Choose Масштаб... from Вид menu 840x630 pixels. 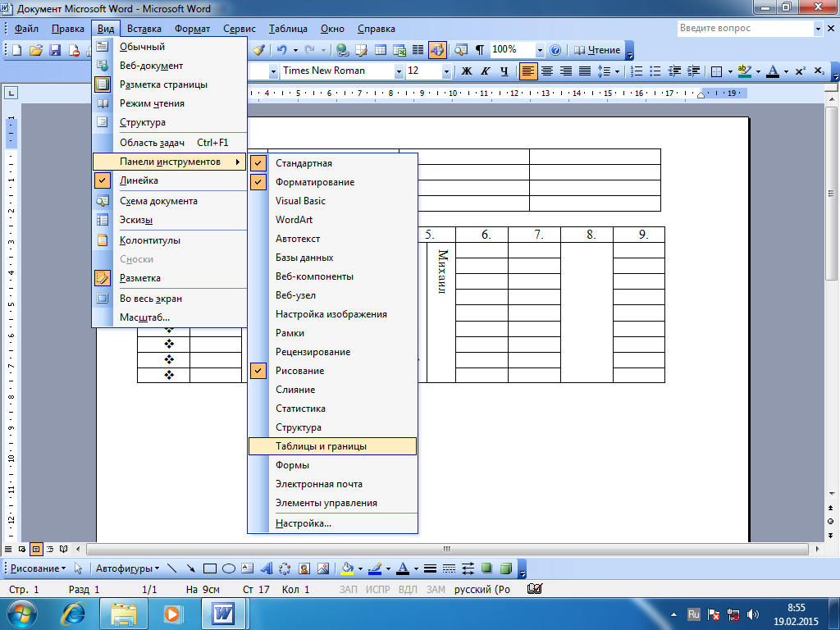[169, 317]
